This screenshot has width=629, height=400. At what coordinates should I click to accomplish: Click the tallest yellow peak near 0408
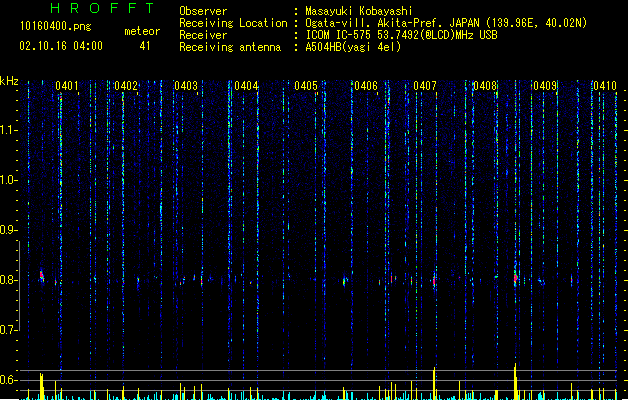(x=515, y=381)
